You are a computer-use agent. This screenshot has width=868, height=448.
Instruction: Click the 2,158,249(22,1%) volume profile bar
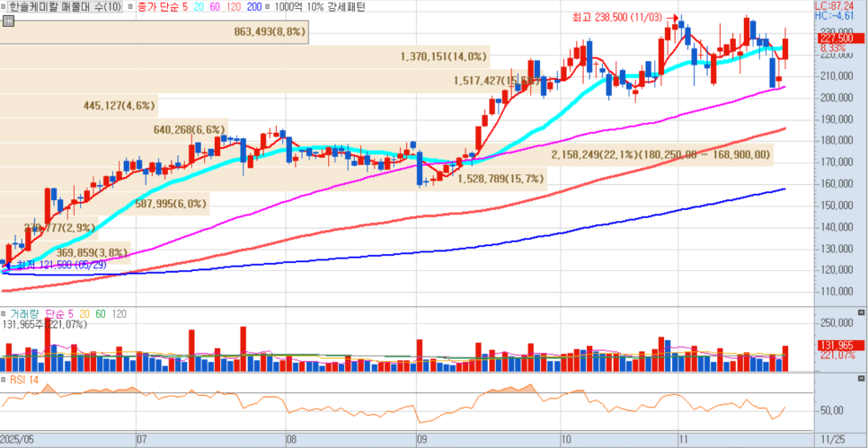pyautogui.click(x=385, y=154)
